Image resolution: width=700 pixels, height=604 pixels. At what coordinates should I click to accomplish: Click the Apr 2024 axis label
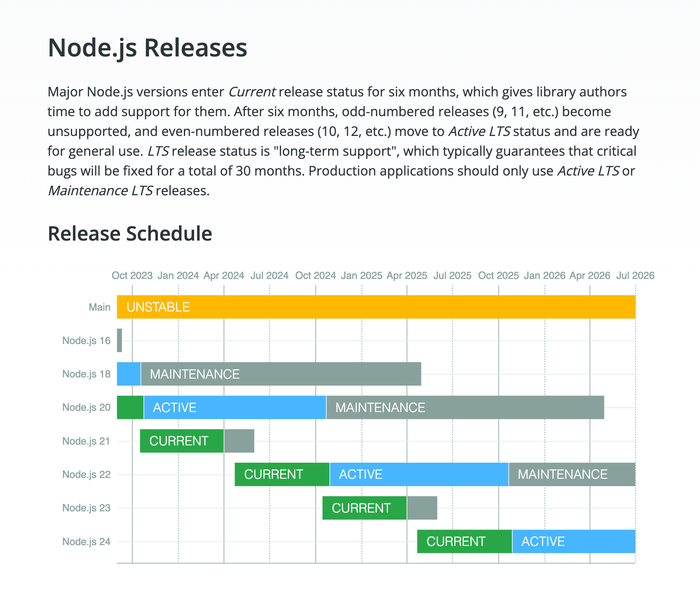tap(224, 276)
